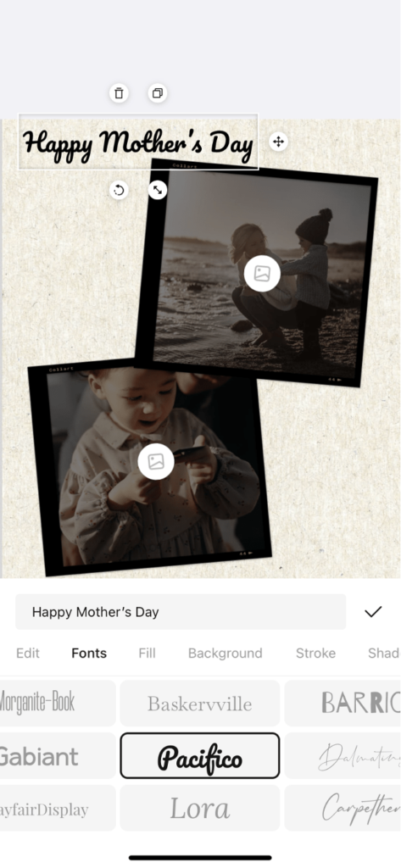Open the Background tab

(225, 654)
